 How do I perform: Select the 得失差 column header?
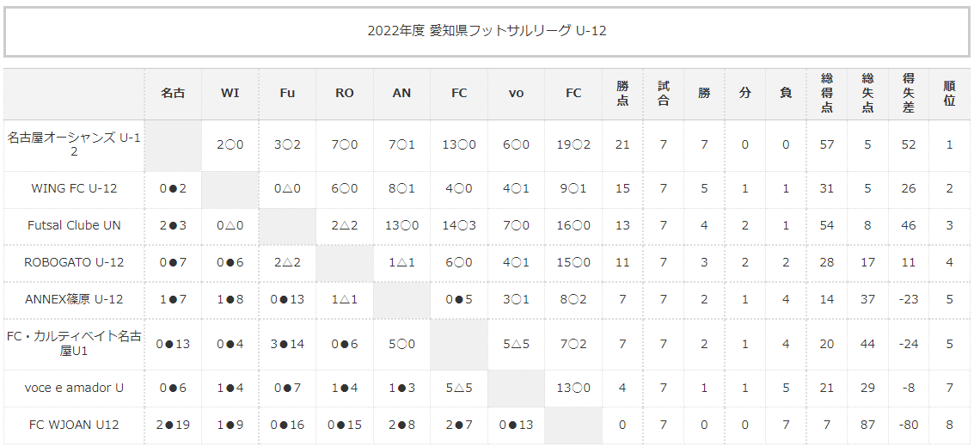[909, 93]
